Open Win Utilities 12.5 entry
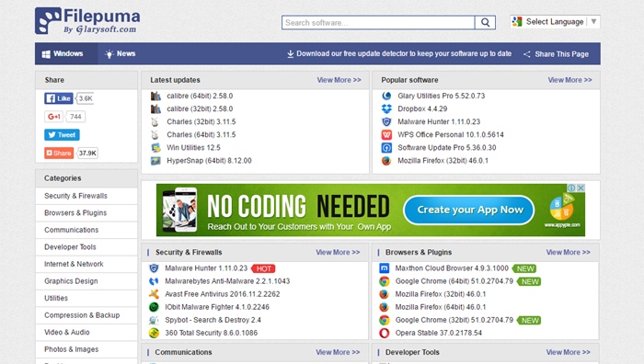The image size is (644, 364). (x=193, y=148)
